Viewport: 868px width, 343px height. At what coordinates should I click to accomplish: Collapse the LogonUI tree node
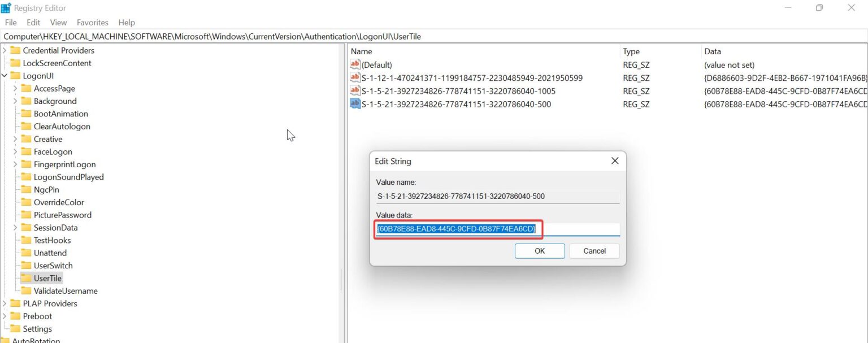[5, 75]
